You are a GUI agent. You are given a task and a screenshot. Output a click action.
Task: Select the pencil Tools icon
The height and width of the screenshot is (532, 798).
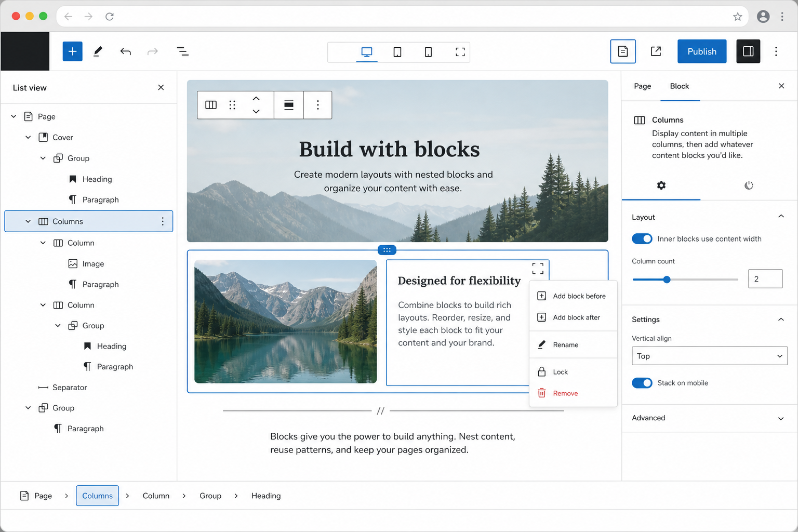[98, 51]
